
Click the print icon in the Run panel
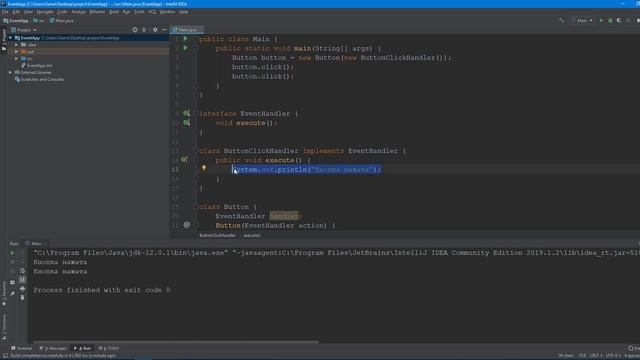point(22,289)
